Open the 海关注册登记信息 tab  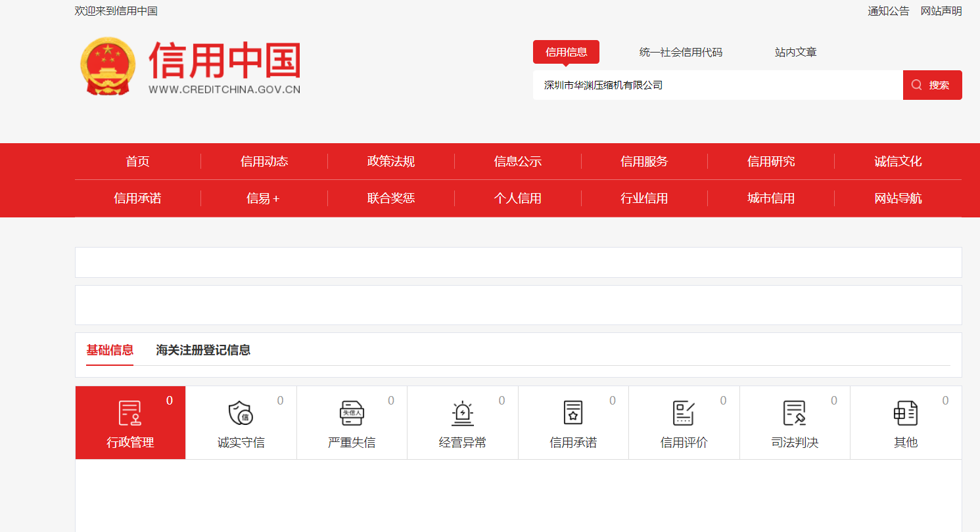pos(203,350)
